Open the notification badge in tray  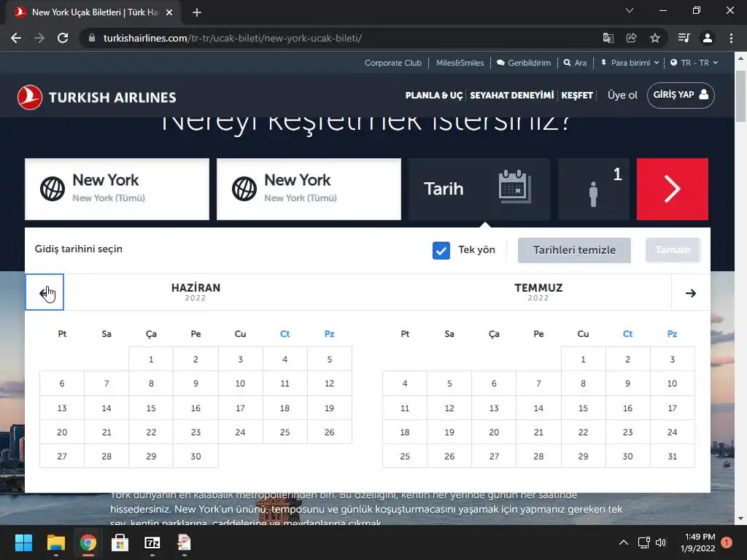point(726,542)
